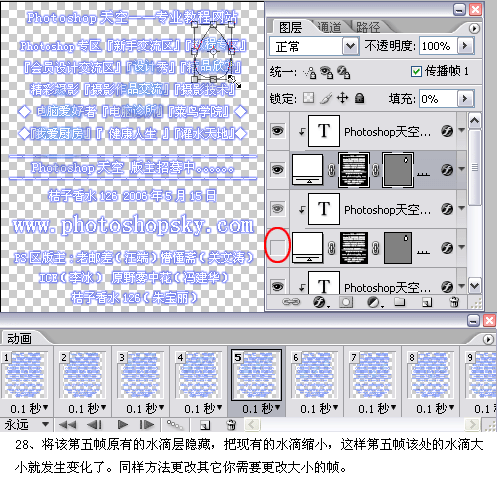497x482 pixels.
Task: Open the adjustment layer icon menu
Action: pos(374,302)
